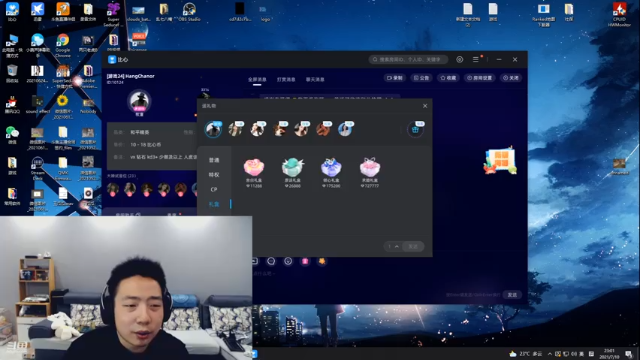
Task: Select the blue-background avatar as gift recipient
Action: coord(345,129)
